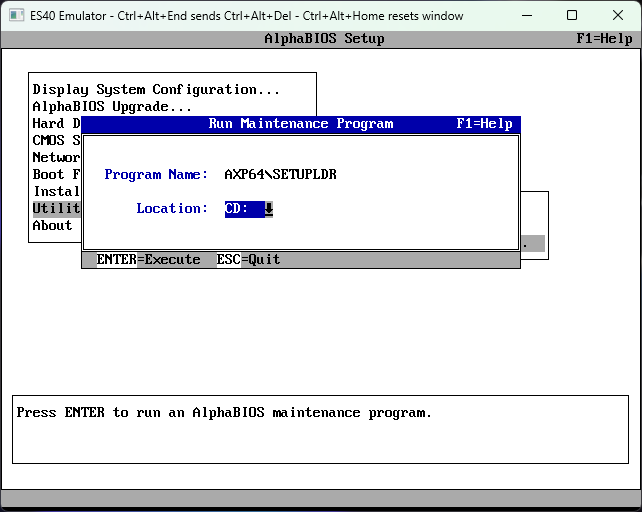This screenshot has width=642, height=512.
Task: Click the Location label
Action: tap(172, 208)
